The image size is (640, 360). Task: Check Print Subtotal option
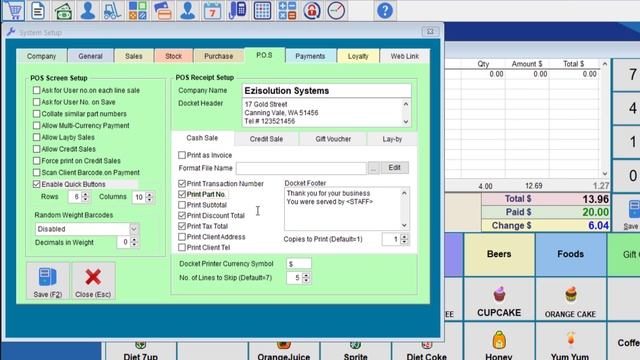[182, 205]
